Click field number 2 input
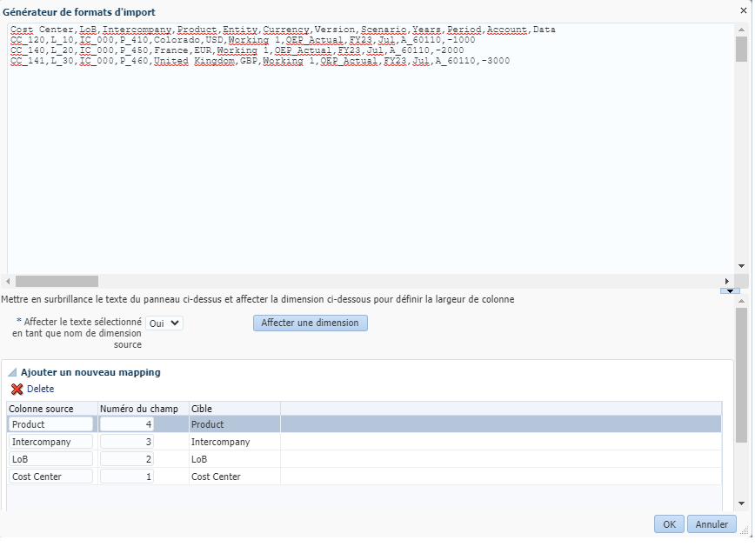Viewport: 755px width, 560px height. pyautogui.click(x=127, y=459)
